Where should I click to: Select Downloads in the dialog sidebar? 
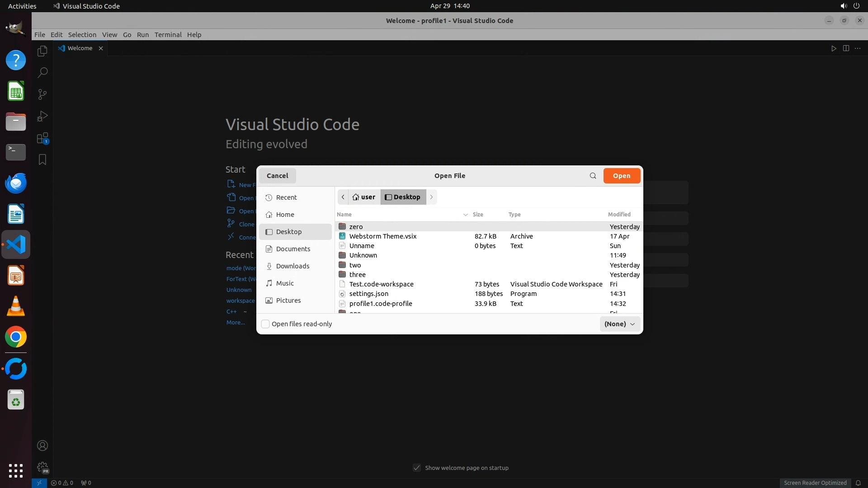click(x=292, y=266)
